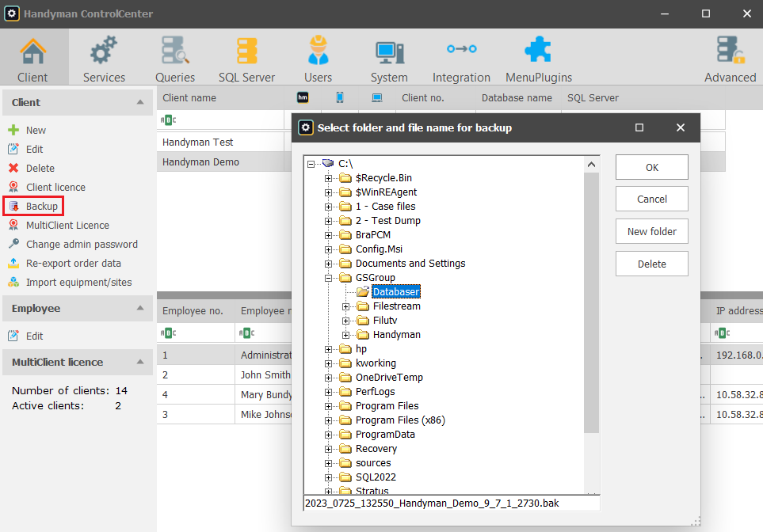Click the backup file name field
Viewport: 763px width, 532px height.
click(452, 503)
